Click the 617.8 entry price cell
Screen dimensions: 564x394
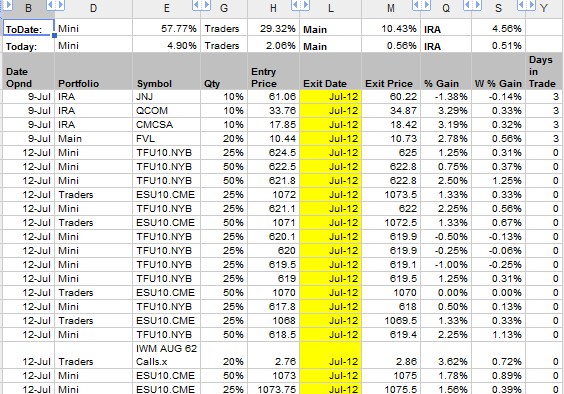coord(273,307)
